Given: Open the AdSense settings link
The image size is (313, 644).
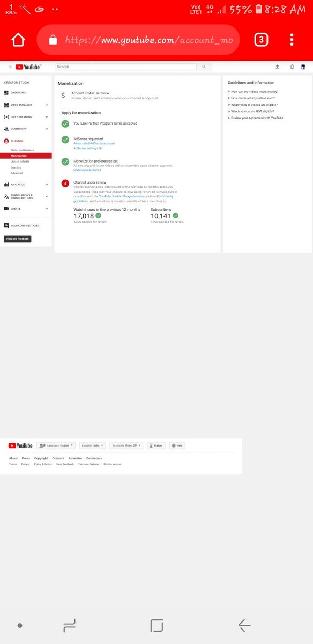Looking at the screenshot, I should click(87, 148).
